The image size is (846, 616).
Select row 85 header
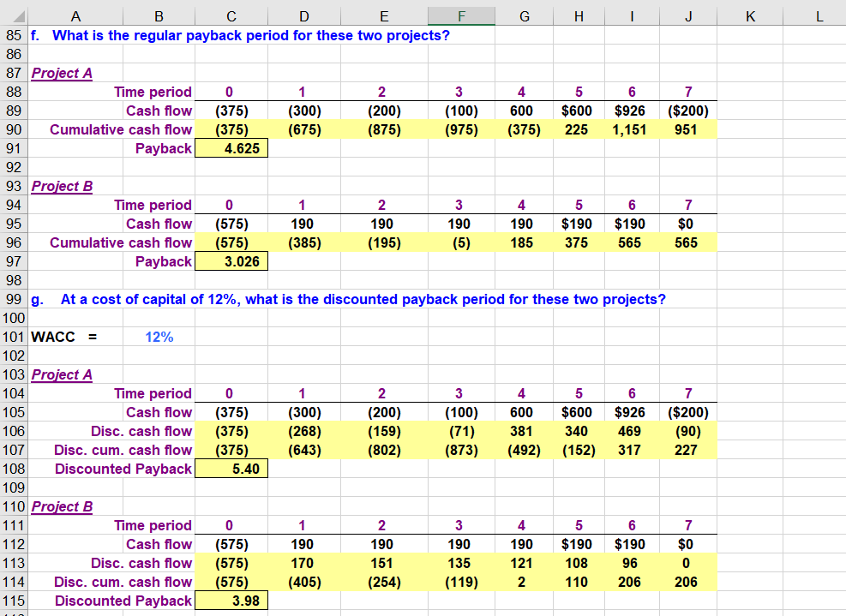(x=14, y=36)
